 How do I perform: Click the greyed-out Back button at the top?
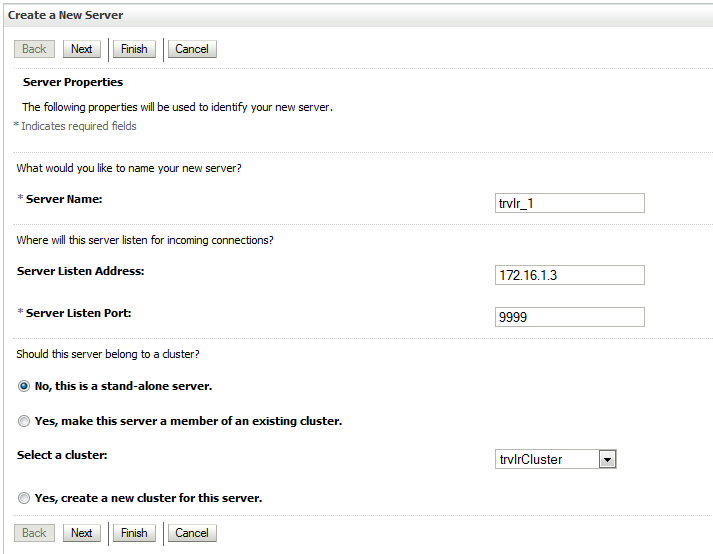34,49
